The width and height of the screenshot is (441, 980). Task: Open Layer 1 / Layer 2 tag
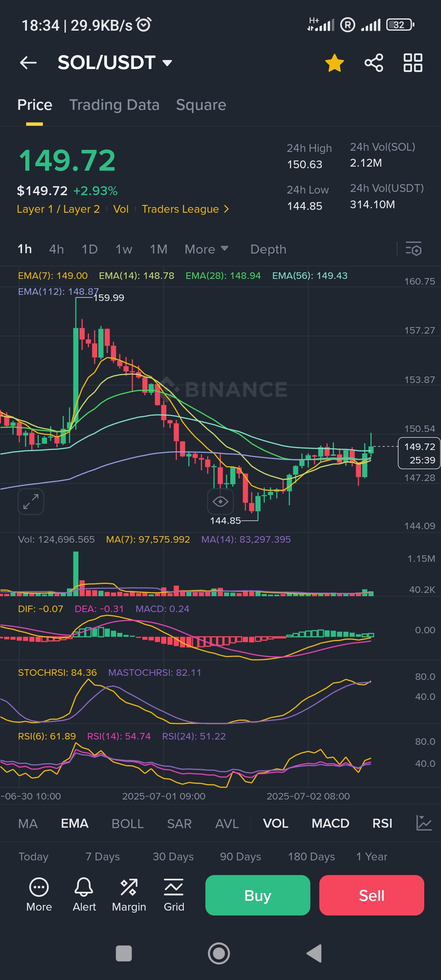click(58, 209)
